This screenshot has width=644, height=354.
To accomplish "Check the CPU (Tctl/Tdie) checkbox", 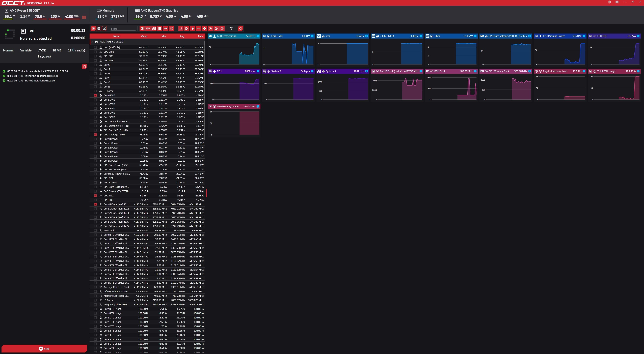I will (x=95, y=47).
